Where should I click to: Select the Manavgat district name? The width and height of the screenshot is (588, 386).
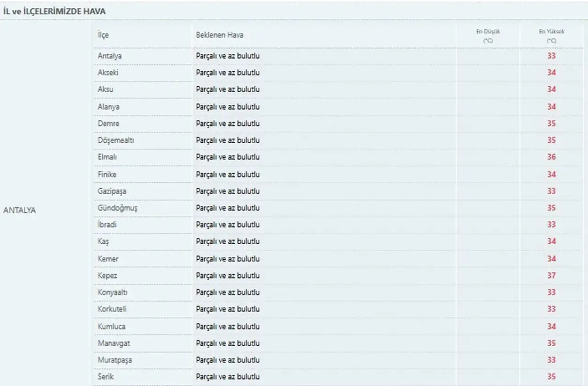[111, 343]
